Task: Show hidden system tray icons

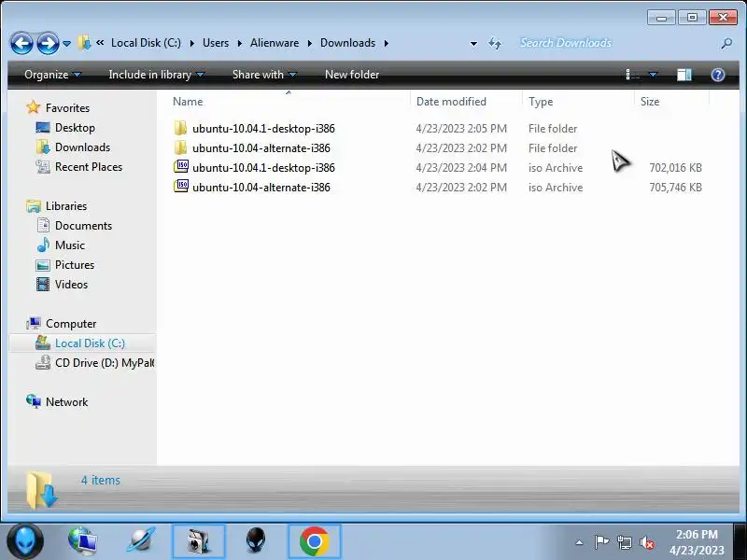Action: tap(579, 542)
